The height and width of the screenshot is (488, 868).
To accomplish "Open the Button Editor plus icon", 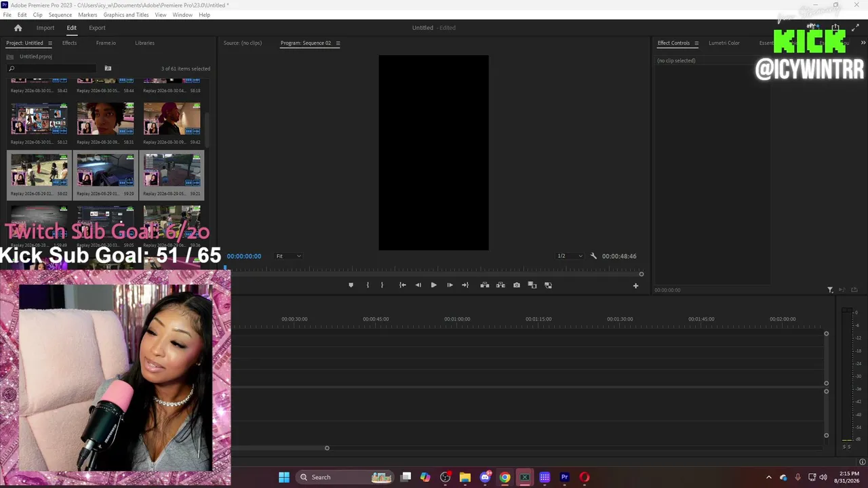I will click(x=635, y=286).
